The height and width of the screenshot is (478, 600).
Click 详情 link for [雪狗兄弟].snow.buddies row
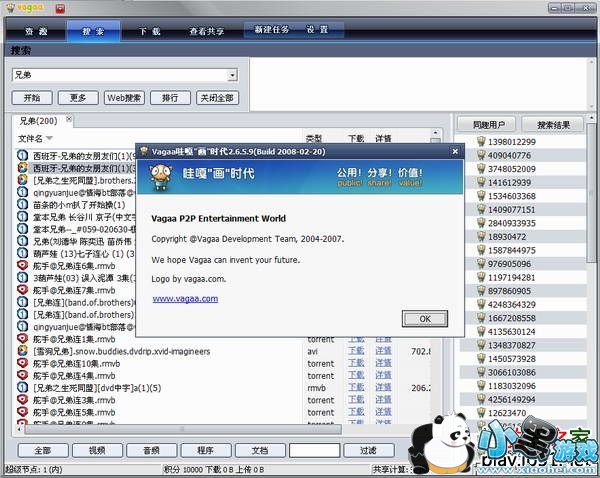point(383,351)
